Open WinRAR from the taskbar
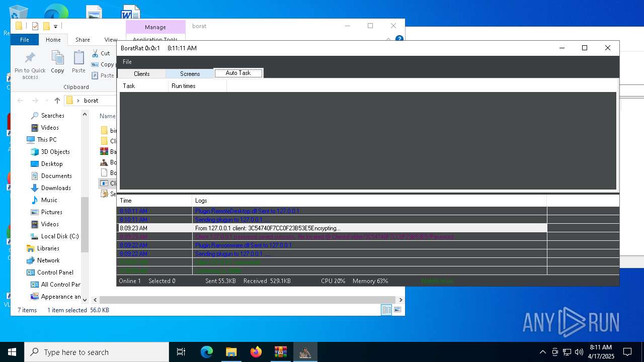Image resolution: width=644 pixels, height=362 pixels. tap(280, 352)
